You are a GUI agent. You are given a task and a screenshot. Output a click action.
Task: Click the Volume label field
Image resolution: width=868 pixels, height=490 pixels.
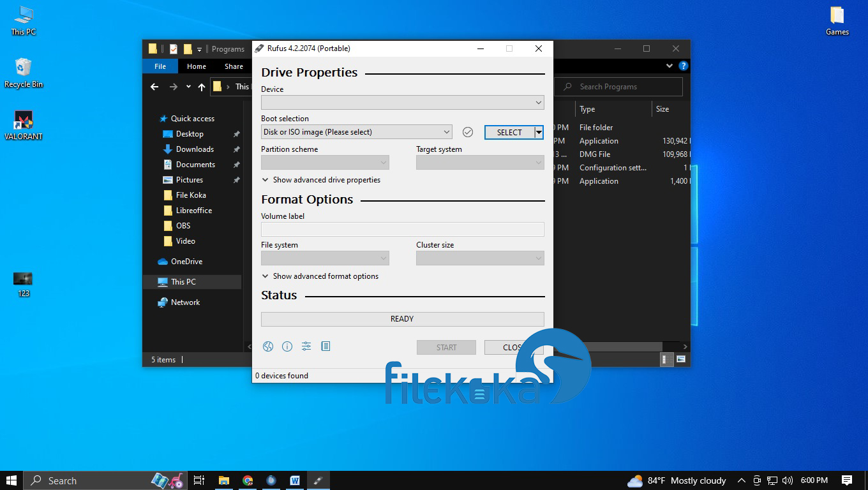click(403, 230)
